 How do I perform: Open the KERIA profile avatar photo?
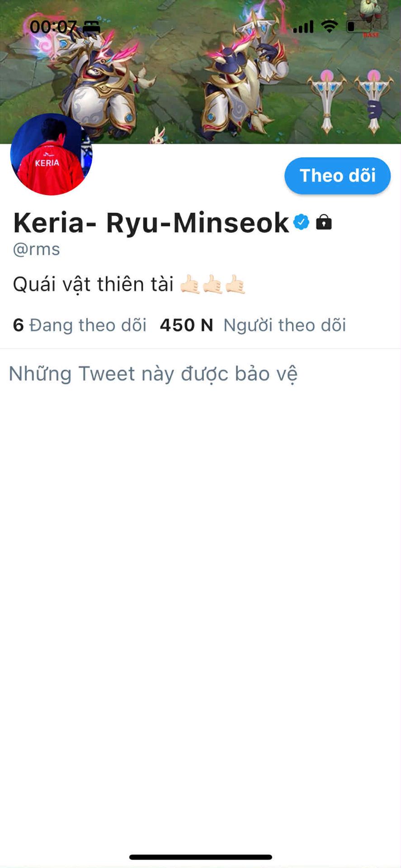[x=51, y=154]
